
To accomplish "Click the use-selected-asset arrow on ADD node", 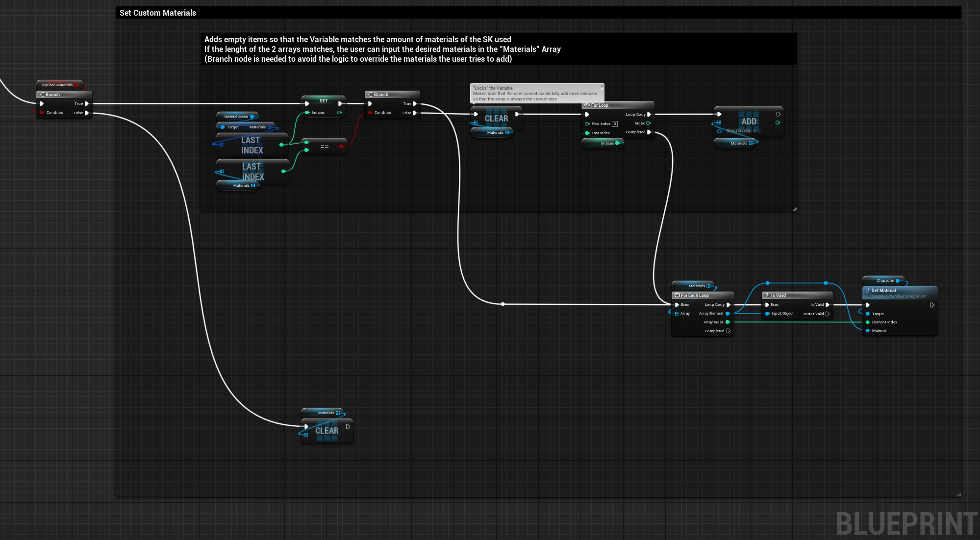I will coord(755,131).
